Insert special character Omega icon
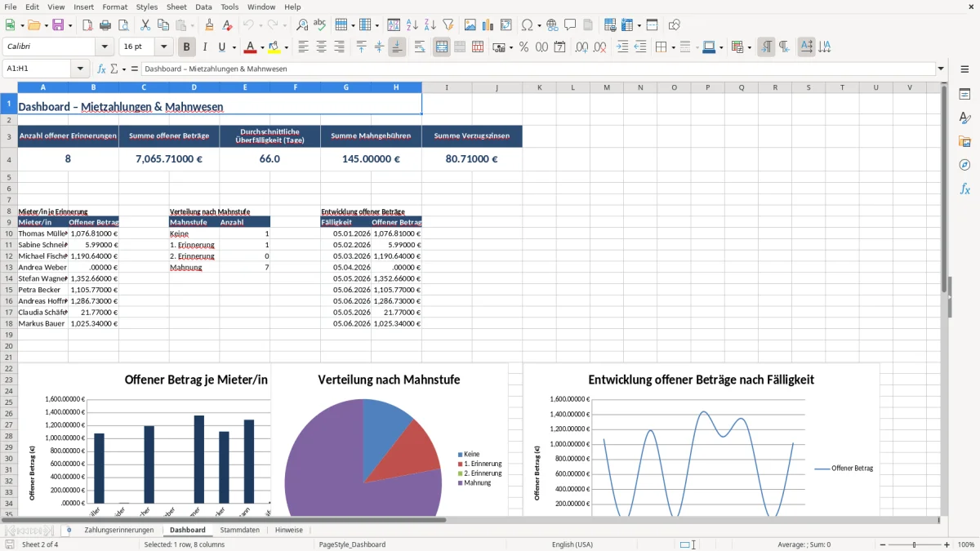The image size is (980, 551). [527, 25]
